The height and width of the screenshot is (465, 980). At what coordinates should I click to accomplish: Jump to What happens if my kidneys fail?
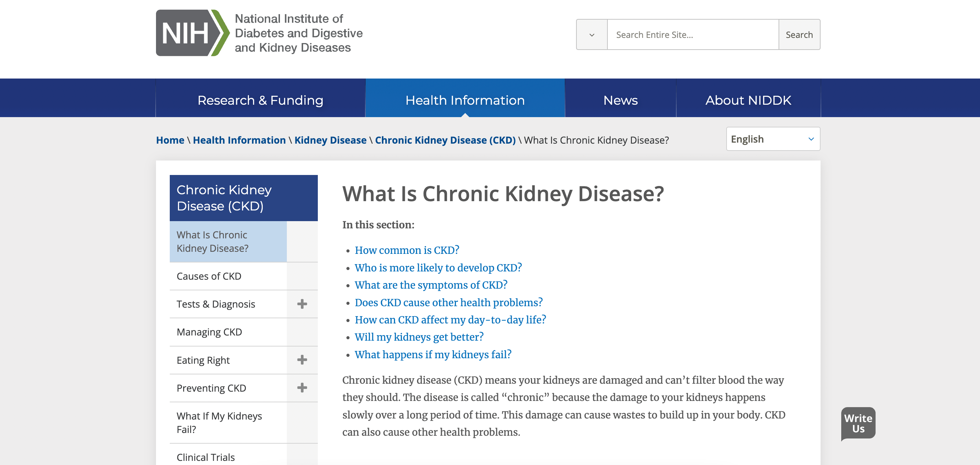tap(433, 354)
